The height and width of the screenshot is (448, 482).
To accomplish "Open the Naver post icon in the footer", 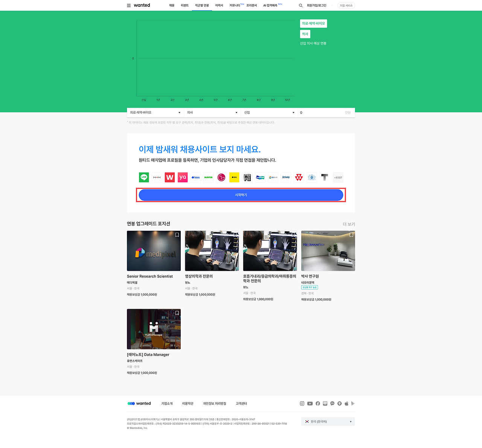I will click(339, 404).
